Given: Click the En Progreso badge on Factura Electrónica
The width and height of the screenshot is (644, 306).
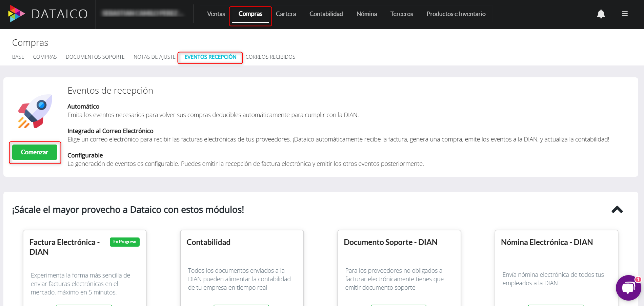Looking at the screenshot, I should tap(125, 242).
